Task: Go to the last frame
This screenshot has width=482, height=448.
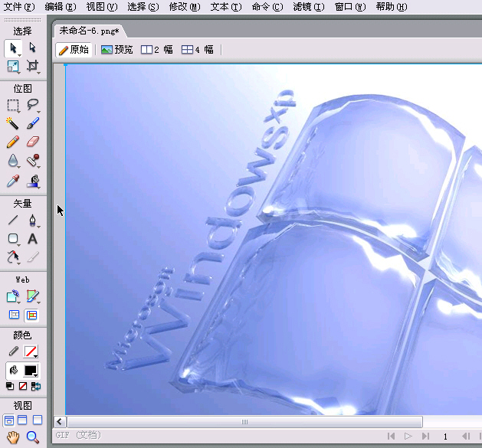Action: coord(425,436)
